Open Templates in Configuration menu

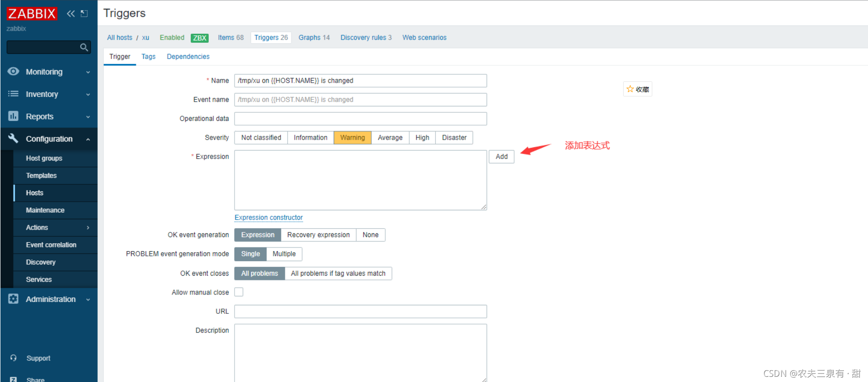click(55, 175)
